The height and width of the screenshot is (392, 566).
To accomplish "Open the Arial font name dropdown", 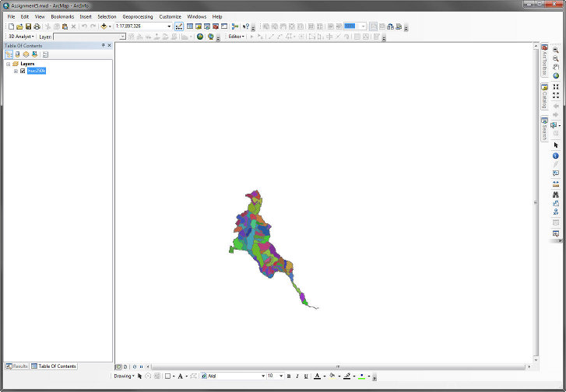I will [263, 376].
